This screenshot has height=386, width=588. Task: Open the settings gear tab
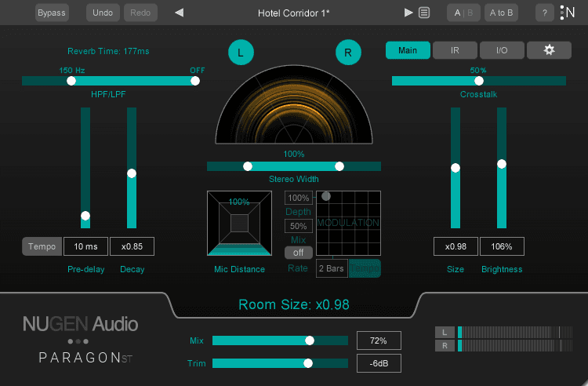pyautogui.click(x=549, y=50)
